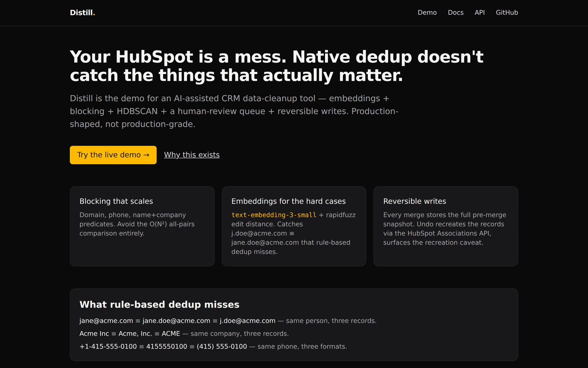The height and width of the screenshot is (368, 588).
Task: Click the +1-415-555-0100 phone example
Action: point(108,347)
